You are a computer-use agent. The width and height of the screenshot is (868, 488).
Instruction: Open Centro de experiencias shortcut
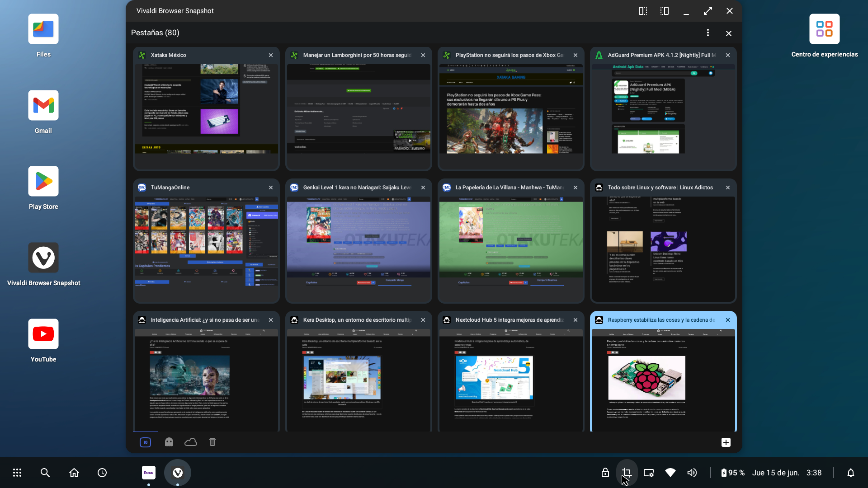[x=824, y=36]
